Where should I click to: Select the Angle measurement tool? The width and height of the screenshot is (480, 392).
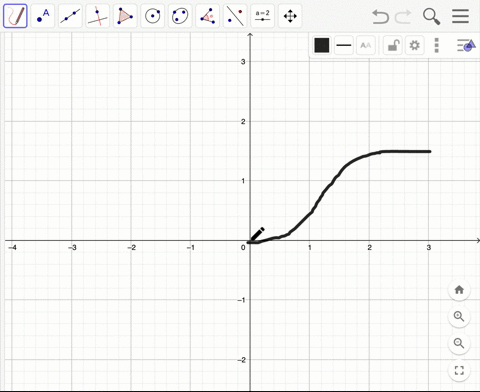[207, 16]
